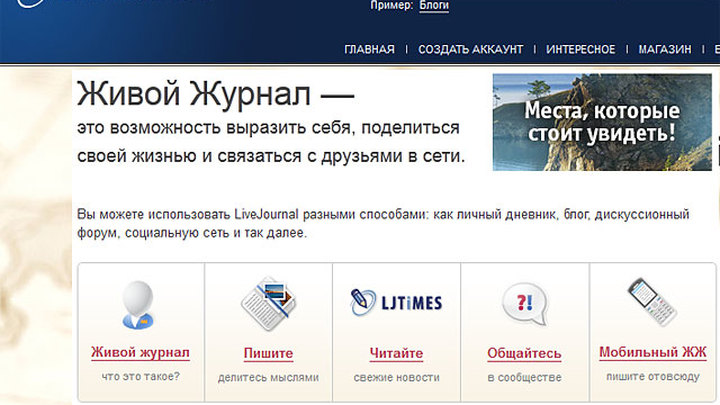Open the МАГАЗИН menu item
720x405 pixels.
[665, 50]
